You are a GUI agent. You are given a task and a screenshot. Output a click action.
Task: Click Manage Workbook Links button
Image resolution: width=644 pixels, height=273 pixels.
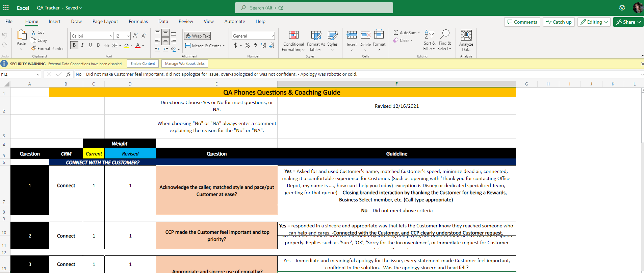(x=185, y=64)
